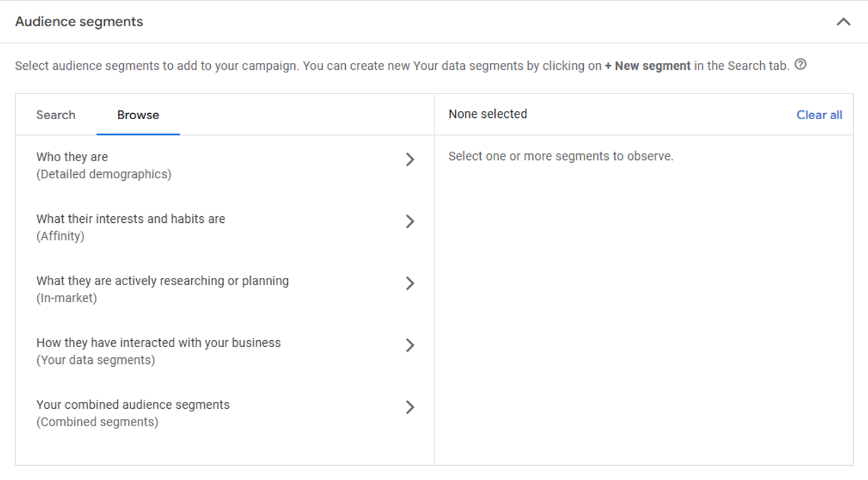
Task: Click the bold '+ New segment' text
Action: (647, 66)
